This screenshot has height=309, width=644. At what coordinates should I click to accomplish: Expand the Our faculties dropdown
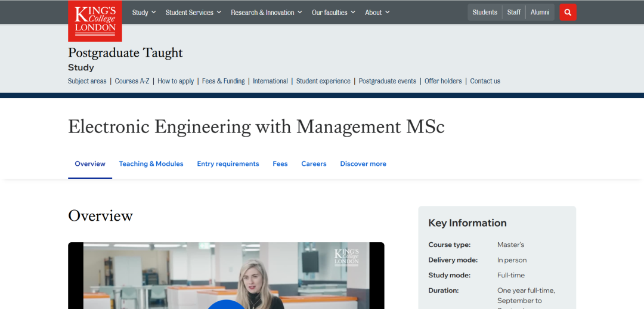[x=333, y=13]
